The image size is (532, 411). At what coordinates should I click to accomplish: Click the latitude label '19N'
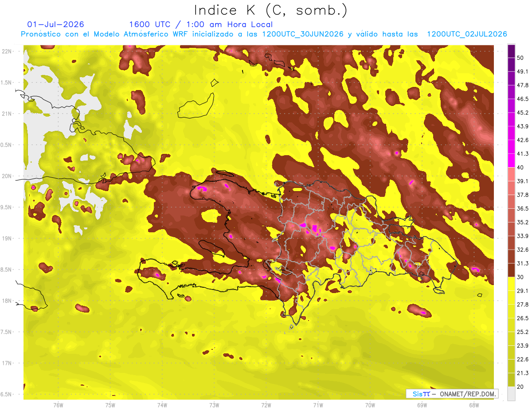[7, 239]
